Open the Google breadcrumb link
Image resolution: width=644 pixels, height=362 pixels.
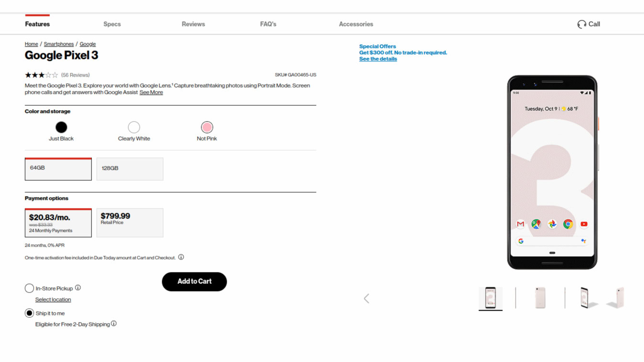coord(88,44)
